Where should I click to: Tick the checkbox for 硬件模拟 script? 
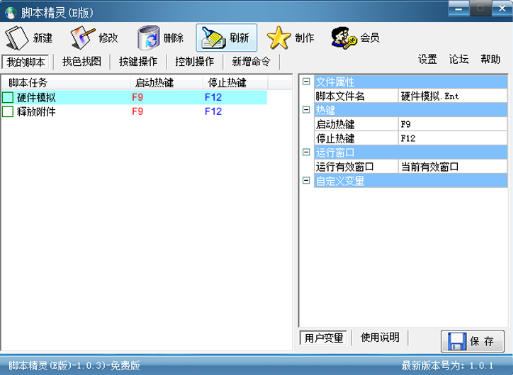tap(8, 98)
